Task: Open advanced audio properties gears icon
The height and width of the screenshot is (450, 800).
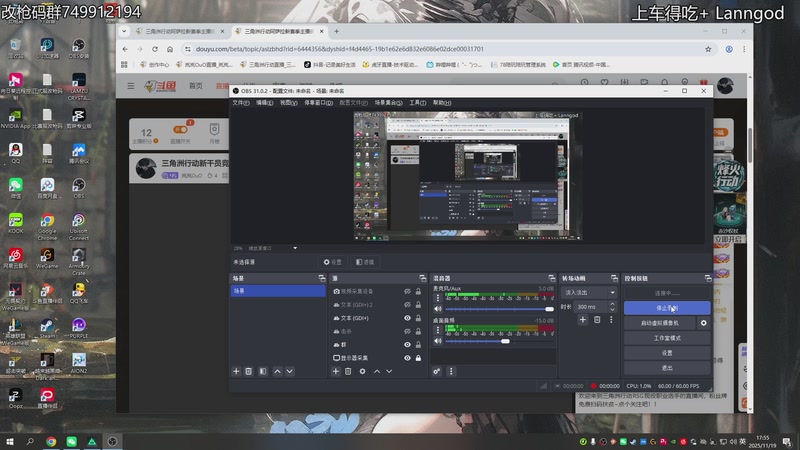Action: [437, 371]
